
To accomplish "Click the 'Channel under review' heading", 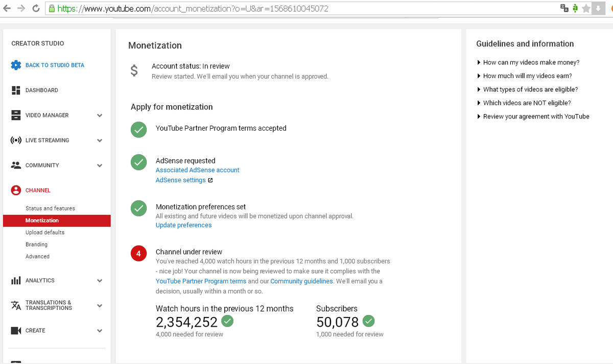I will [189, 252].
